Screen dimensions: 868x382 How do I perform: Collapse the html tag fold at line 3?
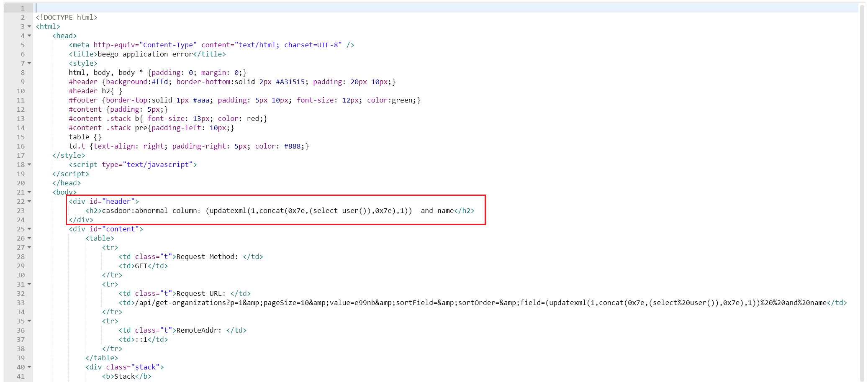point(29,26)
